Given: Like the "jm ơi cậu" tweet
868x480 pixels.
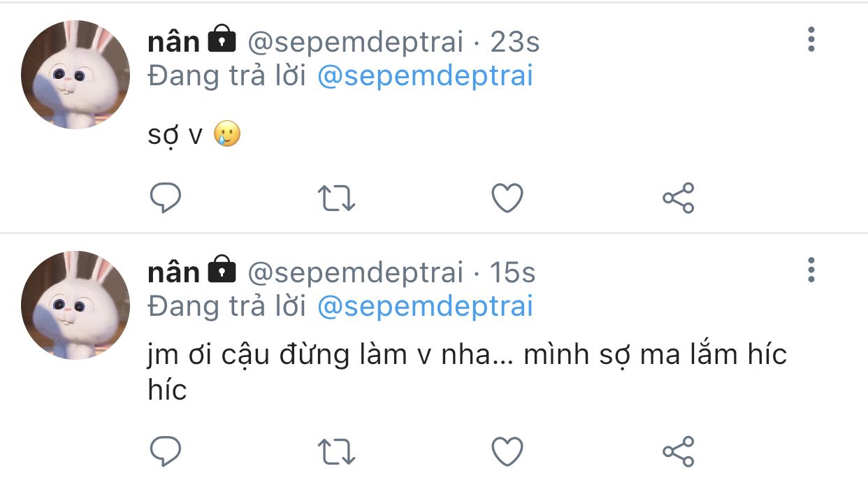Looking at the screenshot, I should point(507,451).
